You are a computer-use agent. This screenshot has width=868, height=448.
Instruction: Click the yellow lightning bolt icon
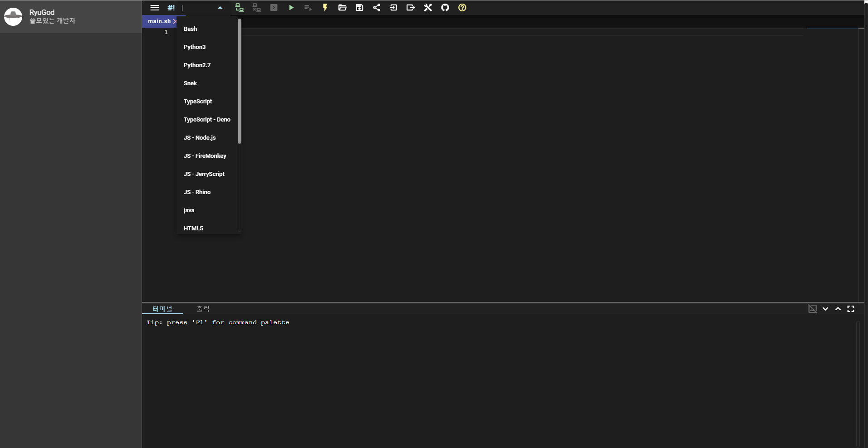(325, 8)
